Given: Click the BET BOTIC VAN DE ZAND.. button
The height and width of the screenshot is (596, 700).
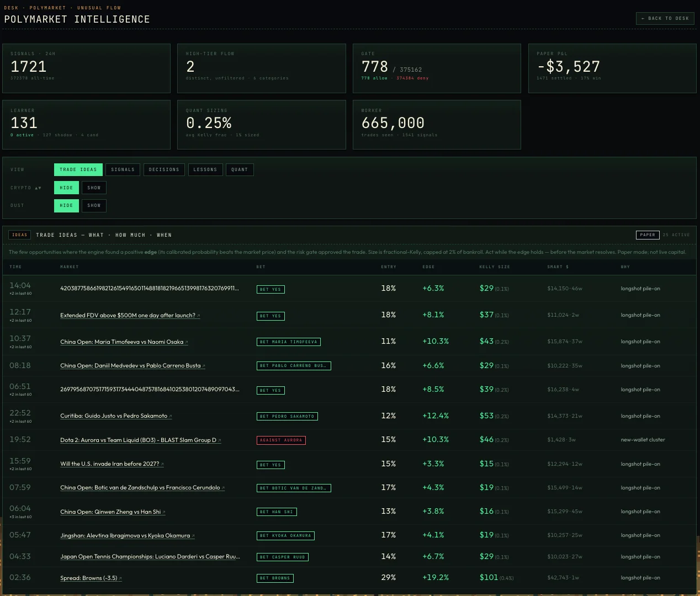Looking at the screenshot, I should [294, 488].
